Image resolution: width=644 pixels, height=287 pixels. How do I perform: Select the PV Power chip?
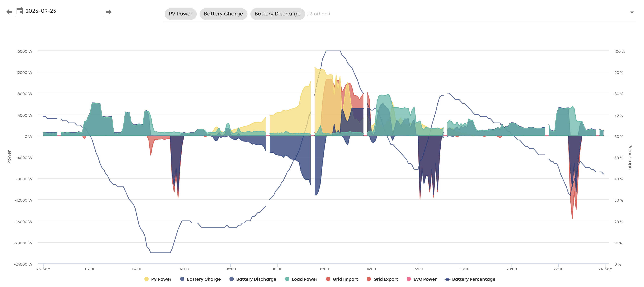pos(181,14)
